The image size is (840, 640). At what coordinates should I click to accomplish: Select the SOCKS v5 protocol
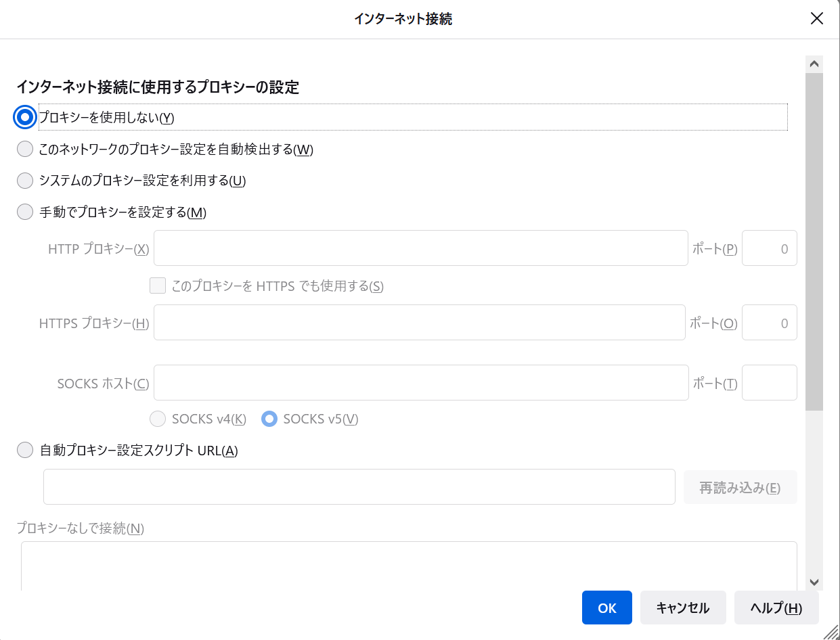point(269,419)
